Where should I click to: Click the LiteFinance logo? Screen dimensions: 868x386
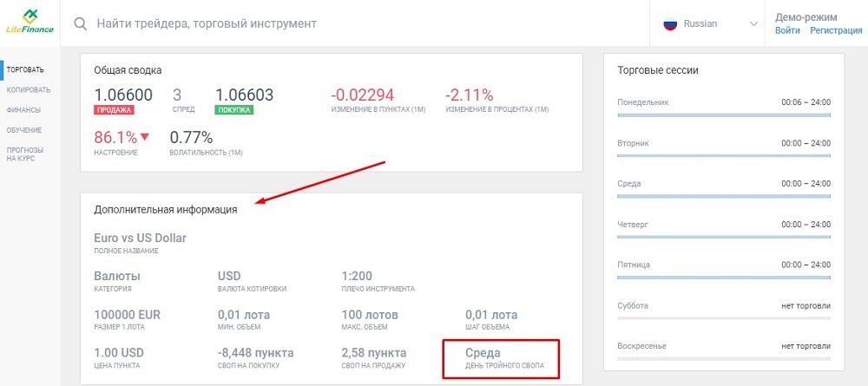30,23
